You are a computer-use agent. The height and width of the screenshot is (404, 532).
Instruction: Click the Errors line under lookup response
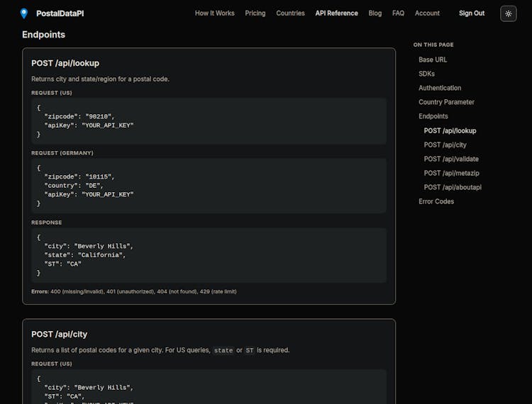tap(133, 291)
